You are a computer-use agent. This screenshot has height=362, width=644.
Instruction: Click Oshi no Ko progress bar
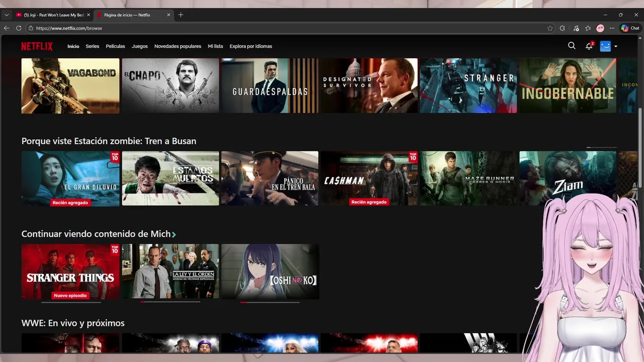270,302
